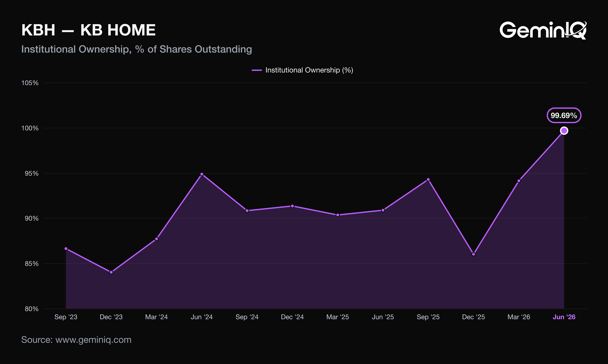
Task: Click the 'Dec '25' x-axis label
Action: pyautogui.click(x=474, y=317)
